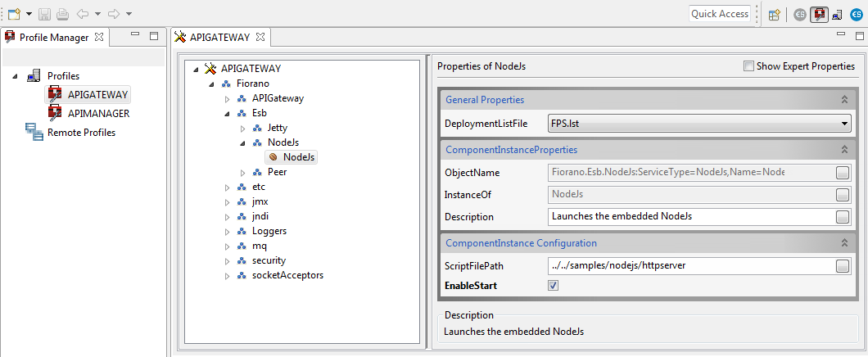Click the Back navigation arrow icon
Screen dimensions: 868x357
coord(81,14)
